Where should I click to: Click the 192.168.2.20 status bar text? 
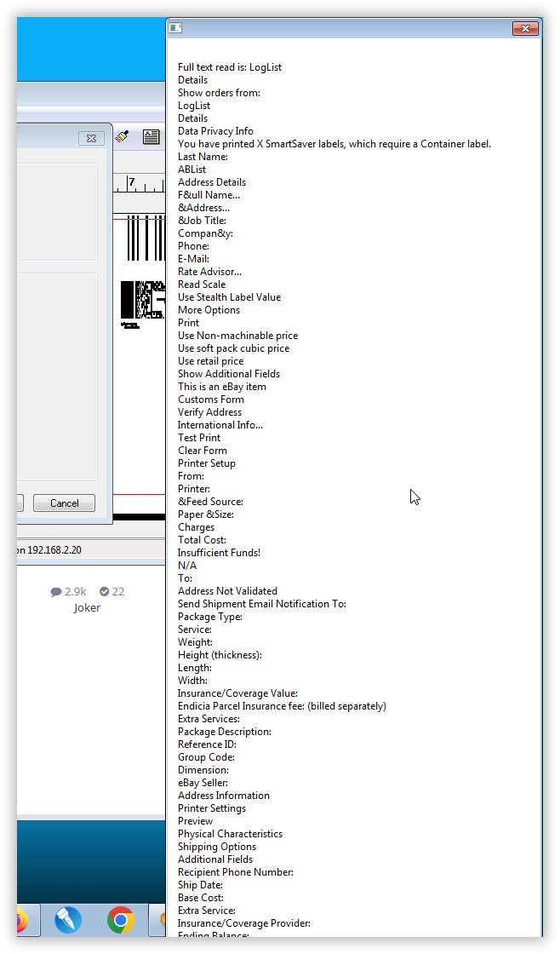coord(54,550)
